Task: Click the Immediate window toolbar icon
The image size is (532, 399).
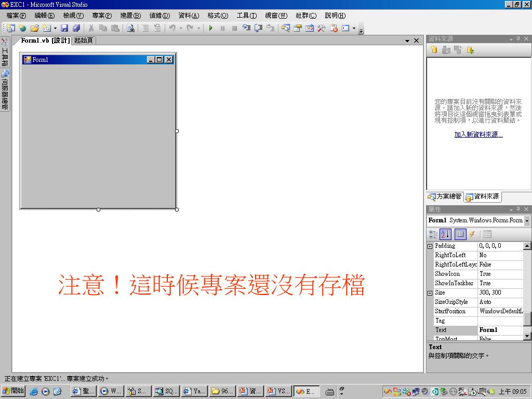Action: pyautogui.click(x=345, y=28)
